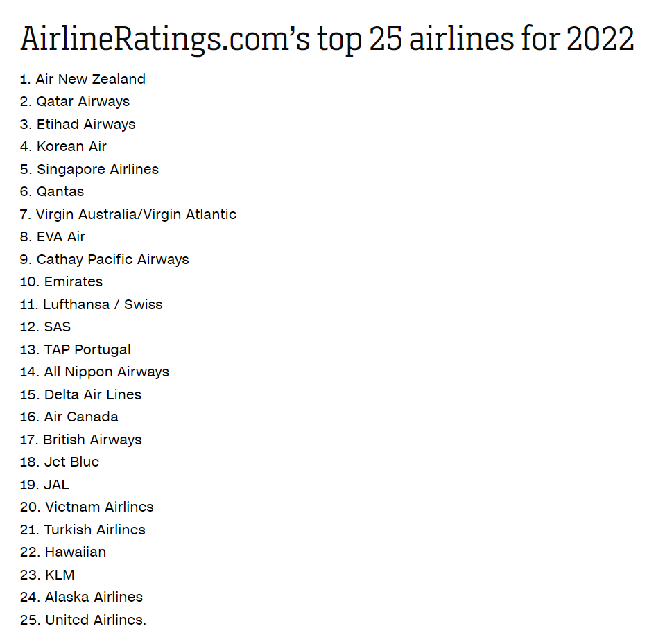Select Singapore Airlines in the ranking
The height and width of the screenshot is (644, 665).
pyautogui.click(x=89, y=169)
